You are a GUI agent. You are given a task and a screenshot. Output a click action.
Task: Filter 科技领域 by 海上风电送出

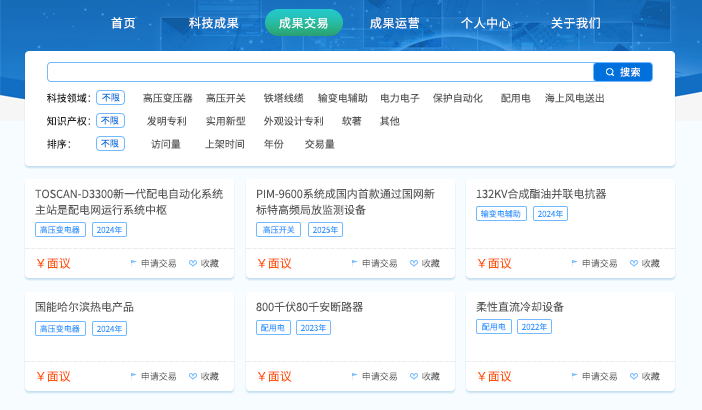coord(574,98)
